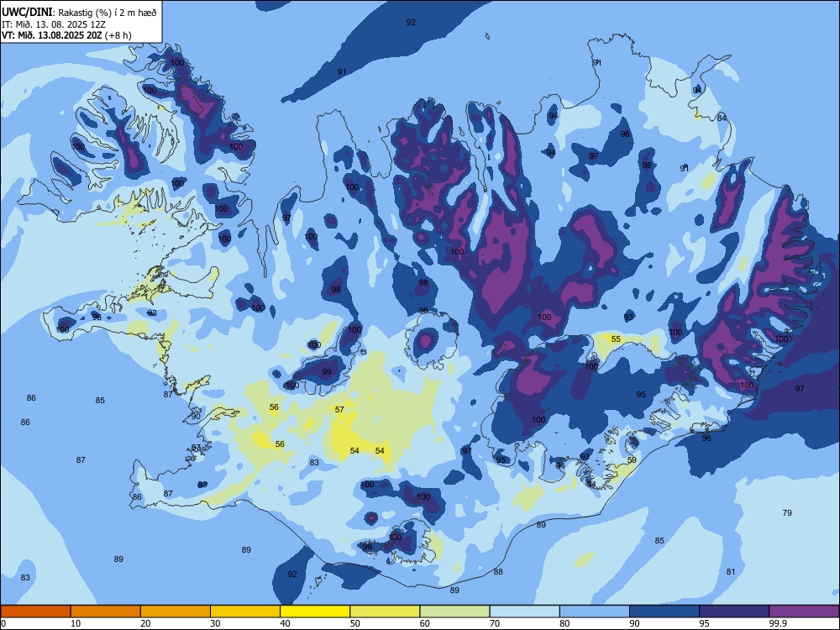Click the legend tick label "60"
The image size is (840, 630).
click(425, 623)
